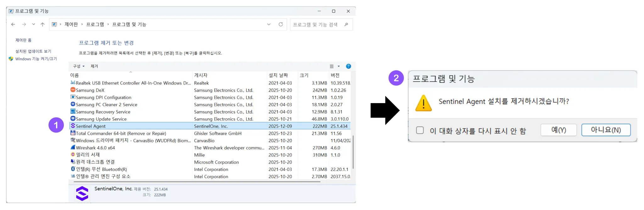The image size is (644, 210).
Task: Click the Control Panel icon in address bar
Action: 54,24
